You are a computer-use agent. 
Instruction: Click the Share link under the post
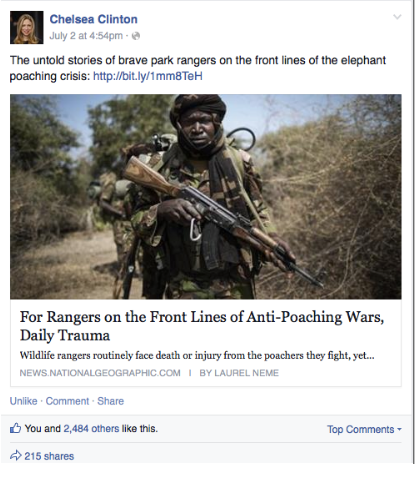point(110,401)
